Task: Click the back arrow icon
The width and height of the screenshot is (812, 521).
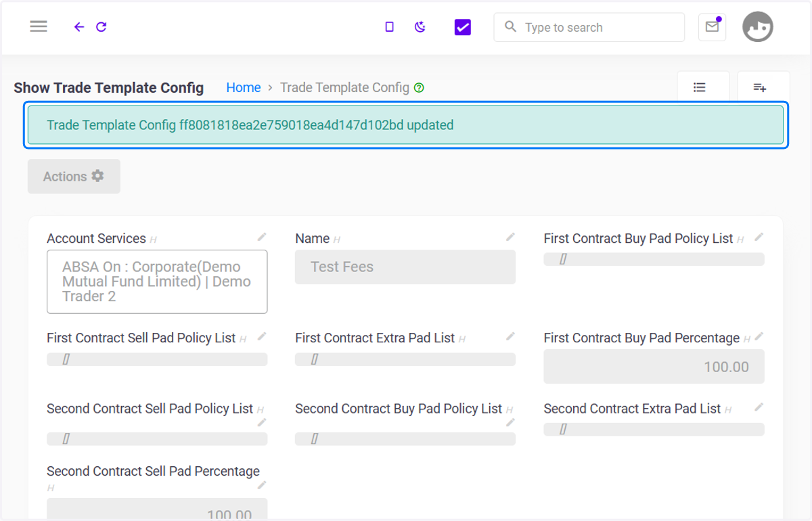Action: pyautogui.click(x=79, y=27)
